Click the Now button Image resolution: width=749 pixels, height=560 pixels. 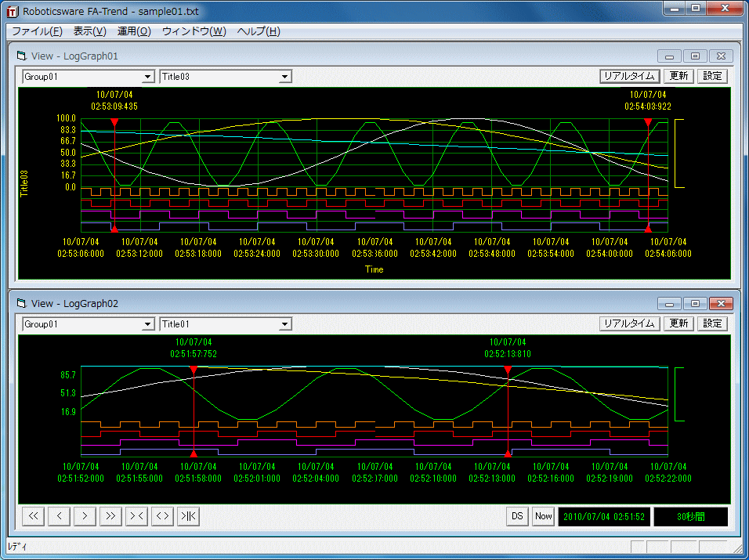point(543,516)
